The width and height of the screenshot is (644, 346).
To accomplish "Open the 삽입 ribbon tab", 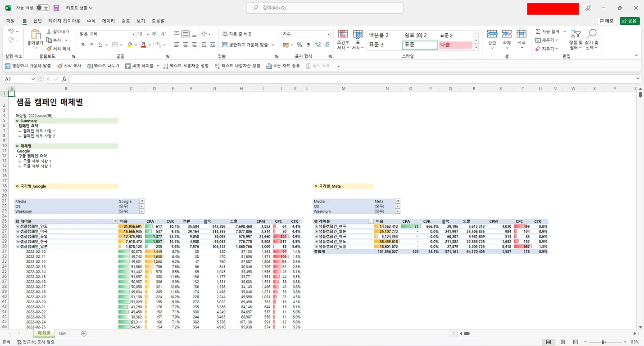I will (37, 21).
